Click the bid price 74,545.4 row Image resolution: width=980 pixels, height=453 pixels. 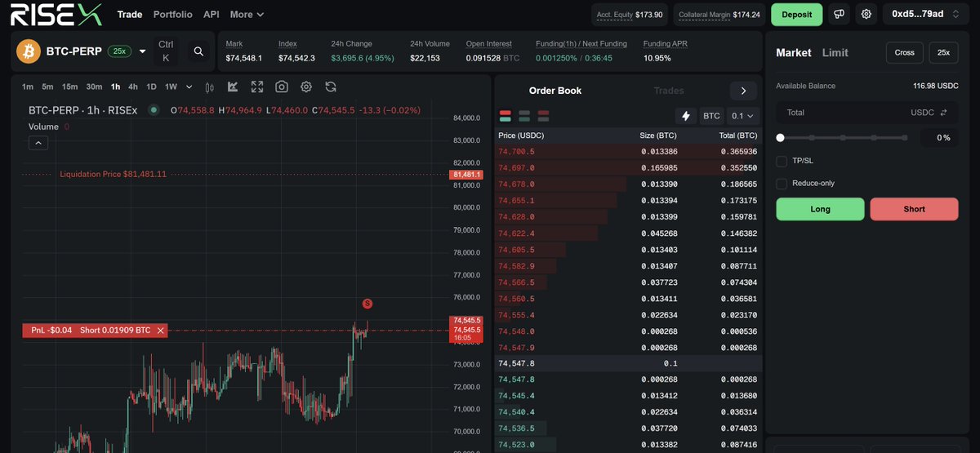(x=627, y=396)
